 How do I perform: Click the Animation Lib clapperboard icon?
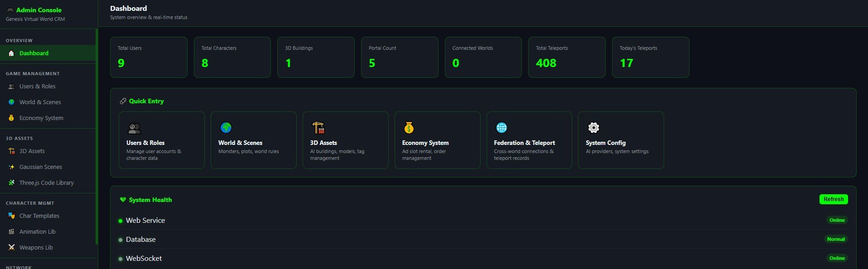tap(11, 232)
